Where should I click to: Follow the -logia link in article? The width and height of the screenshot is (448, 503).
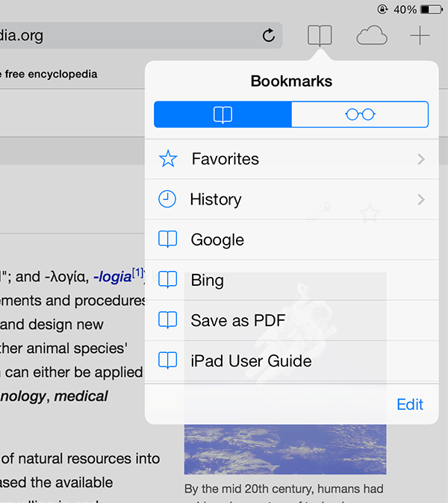[112, 277]
